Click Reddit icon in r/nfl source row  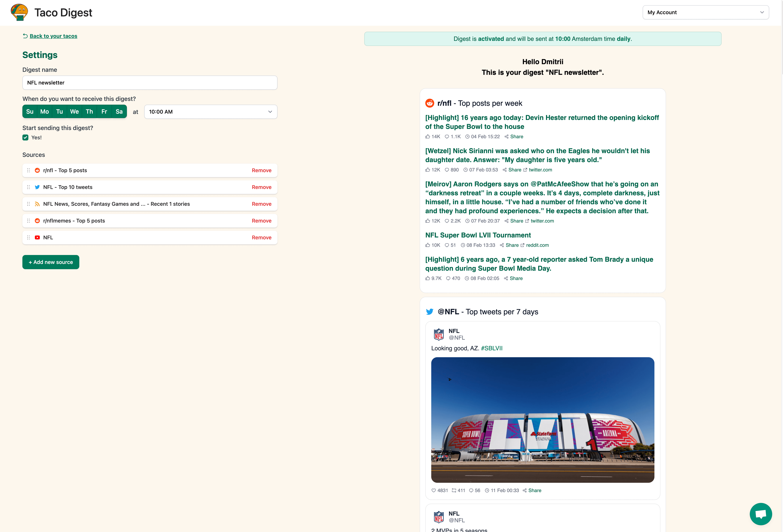[37, 170]
